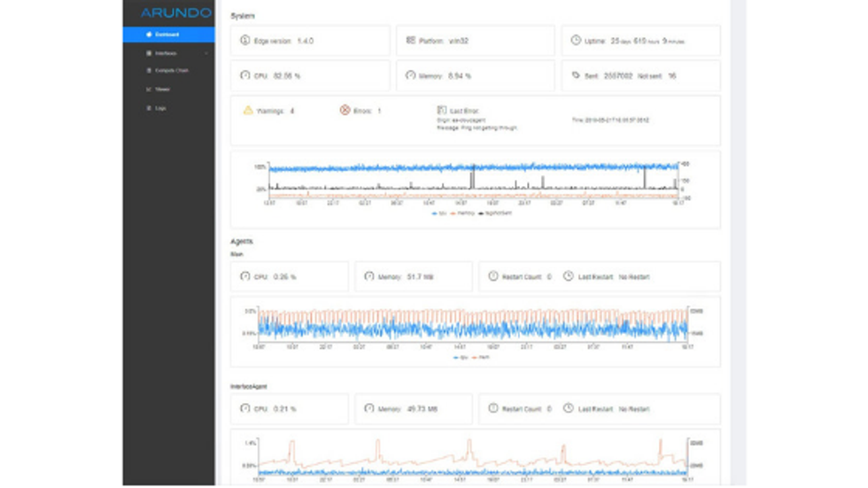The width and height of the screenshot is (868, 488).
Task: Toggle mem series in Main agent chart legend
Action: click(482, 357)
